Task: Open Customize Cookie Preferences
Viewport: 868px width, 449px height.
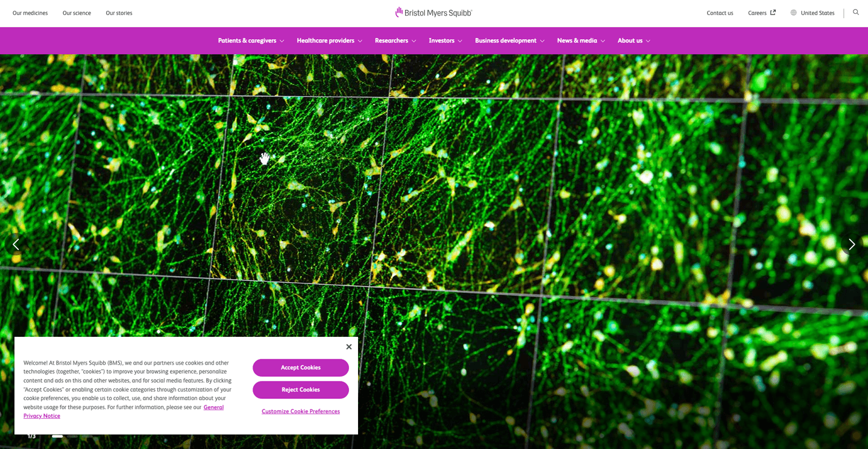Action: tap(300, 411)
